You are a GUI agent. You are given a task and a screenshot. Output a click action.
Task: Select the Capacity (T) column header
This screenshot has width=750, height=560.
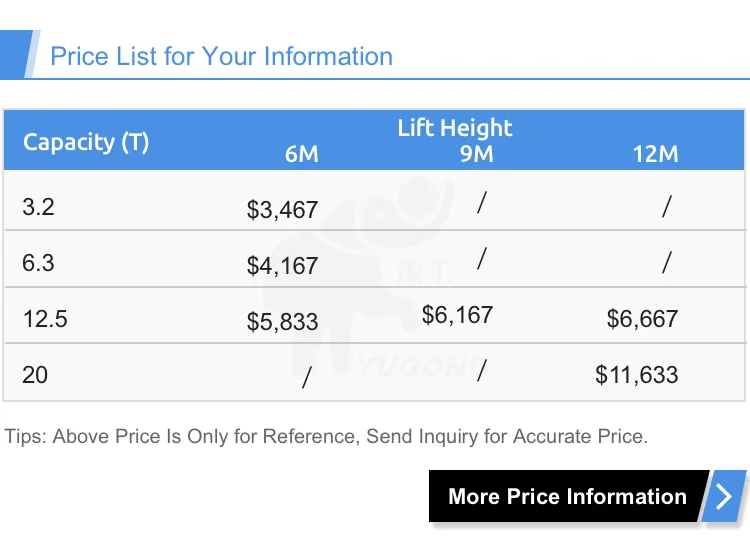click(86, 142)
